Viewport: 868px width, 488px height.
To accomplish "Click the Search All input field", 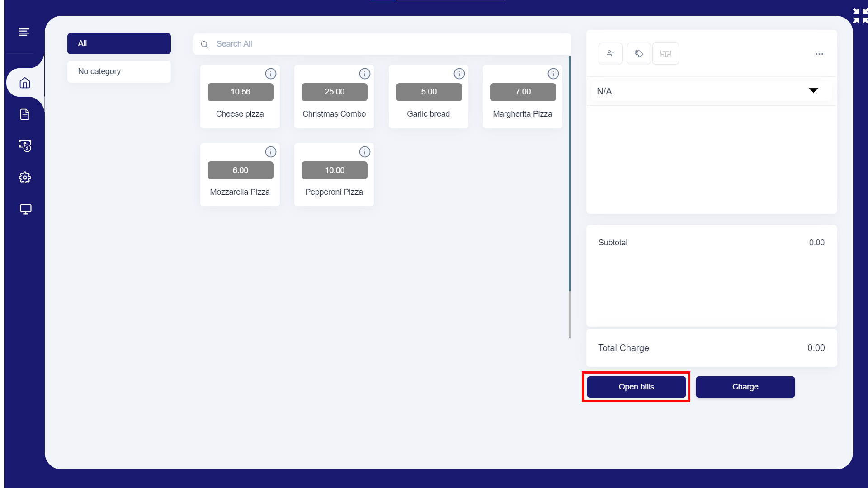I will pos(382,44).
